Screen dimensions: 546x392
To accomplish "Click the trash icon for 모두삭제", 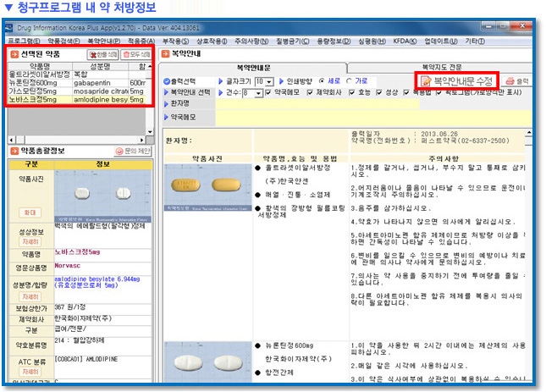I will (x=126, y=55).
